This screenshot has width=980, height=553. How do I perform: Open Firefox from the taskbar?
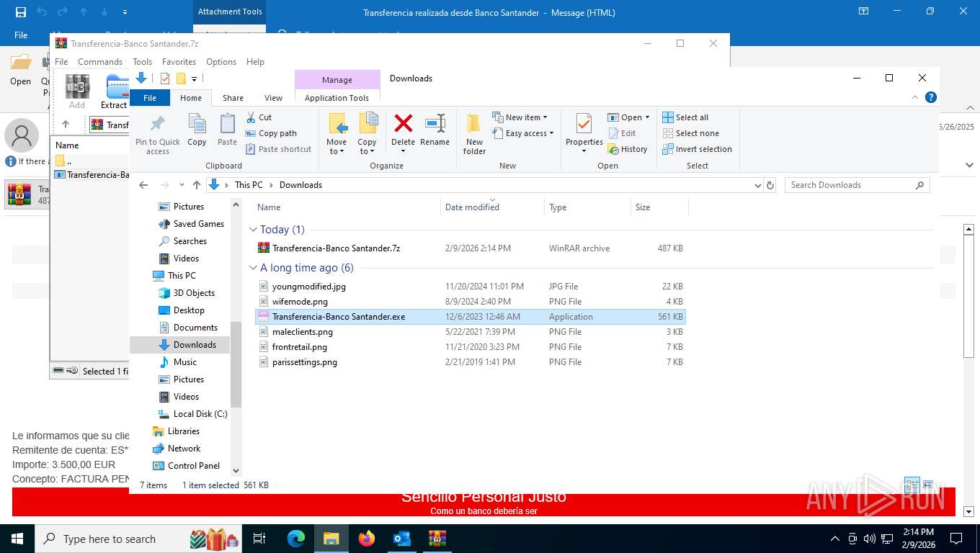367,539
